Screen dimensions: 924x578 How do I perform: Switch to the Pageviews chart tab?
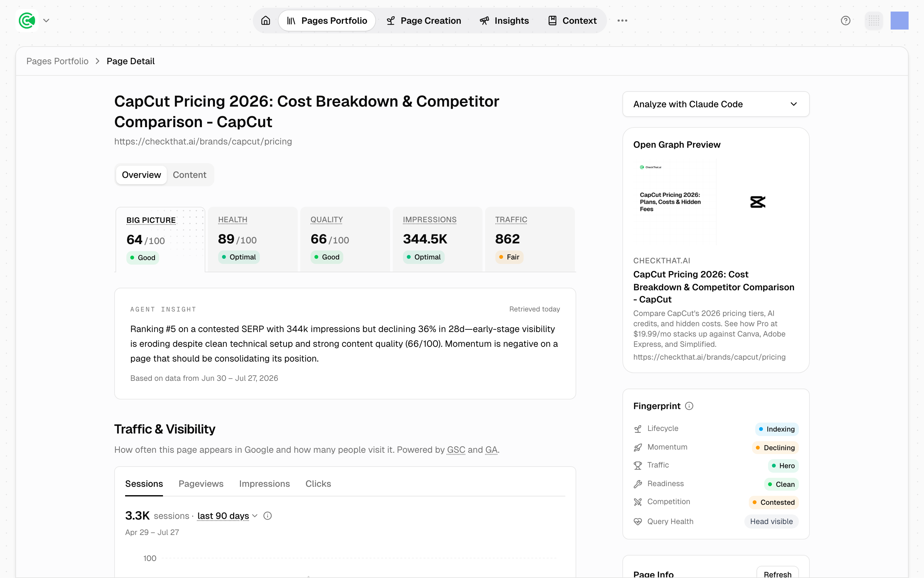[x=201, y=484]
